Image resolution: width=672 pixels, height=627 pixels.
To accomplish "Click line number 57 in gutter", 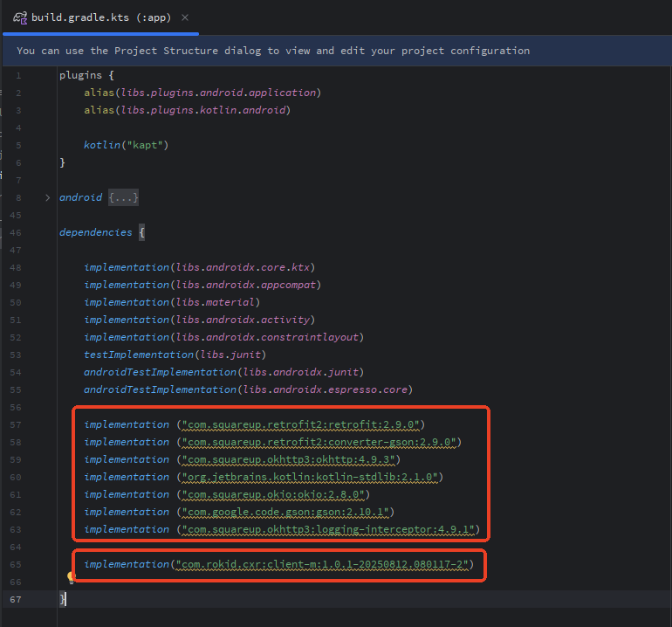I will (x=16, y=425).
